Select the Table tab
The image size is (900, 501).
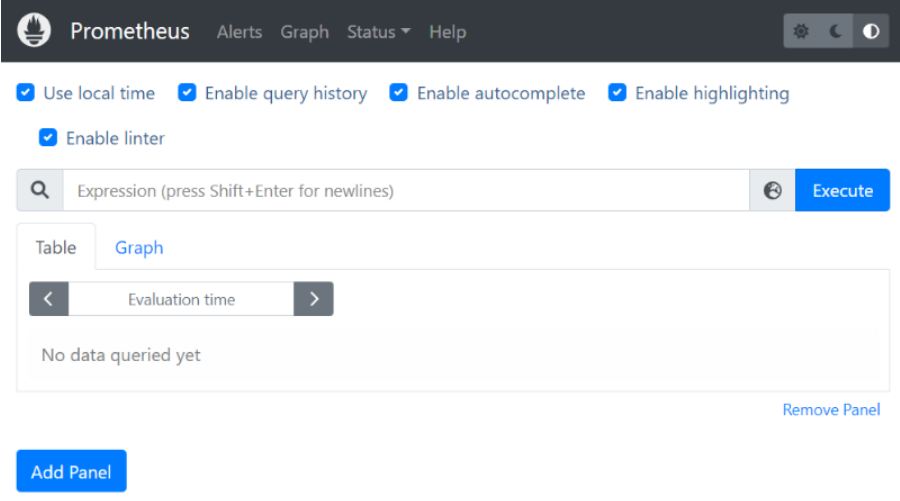[56, 247]
